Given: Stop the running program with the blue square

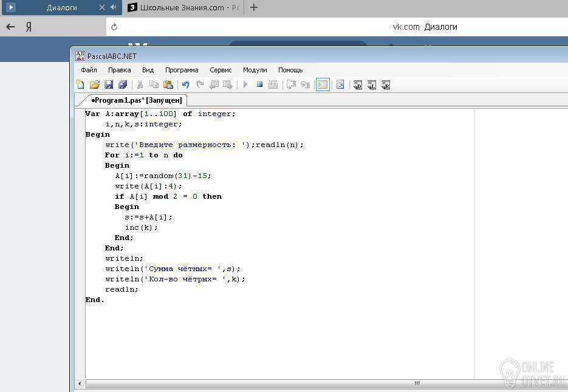Looking at the screenshot, I should click(x=259, y=84).
